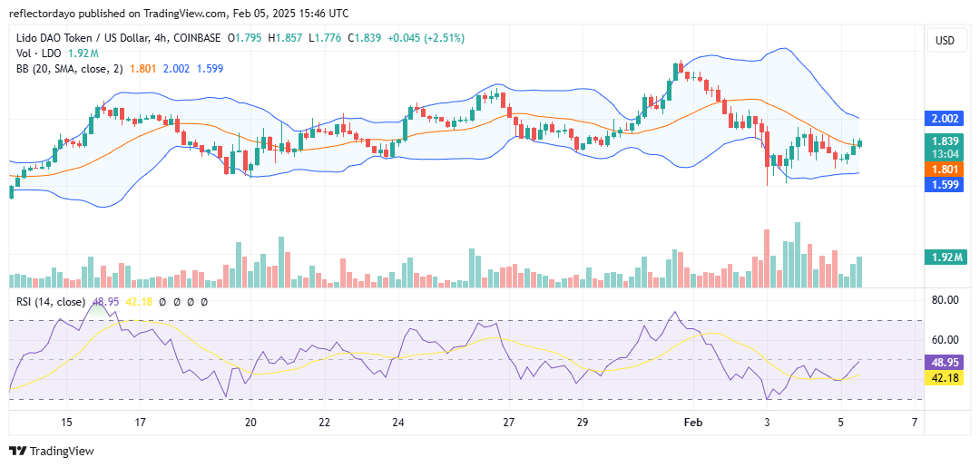
Task: Click the volume axis label 1.92 M
Action: click(x=946, y=258)
